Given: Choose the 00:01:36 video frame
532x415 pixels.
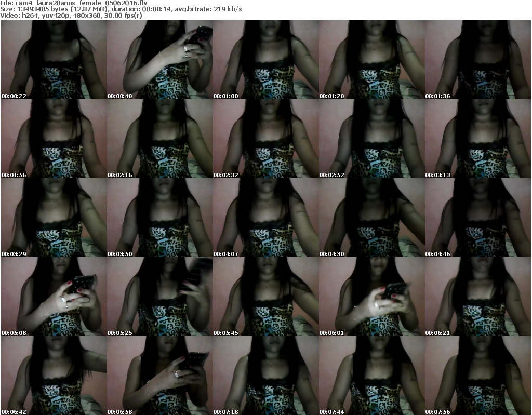Looking at the screenshot, I should (x=478, y=60).
